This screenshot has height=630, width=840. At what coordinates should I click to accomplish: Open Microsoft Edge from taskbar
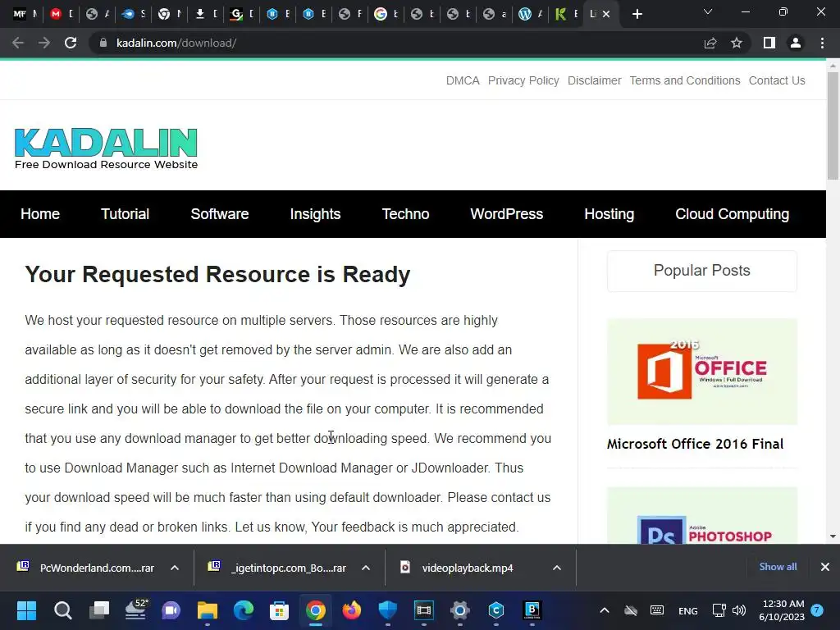243,610
